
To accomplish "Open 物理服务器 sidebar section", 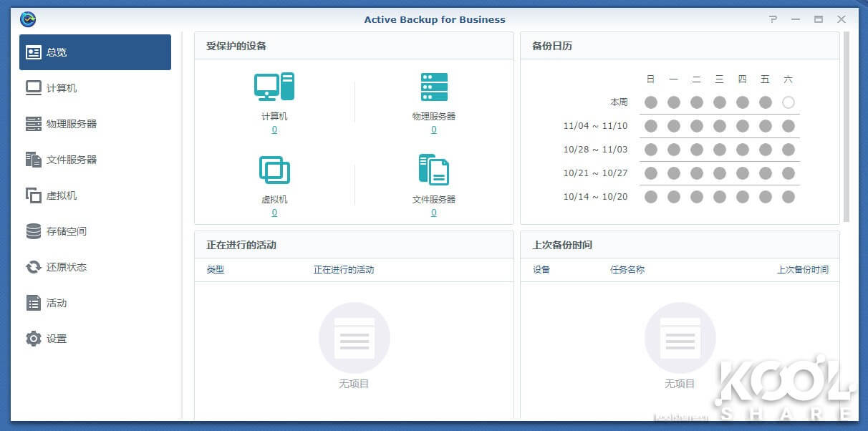I will [71, 124].
